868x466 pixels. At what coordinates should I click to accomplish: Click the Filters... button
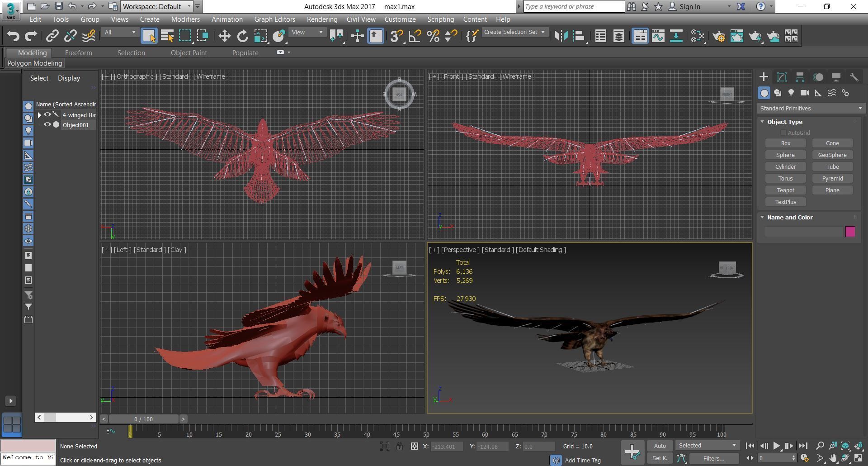pos(713,458)
